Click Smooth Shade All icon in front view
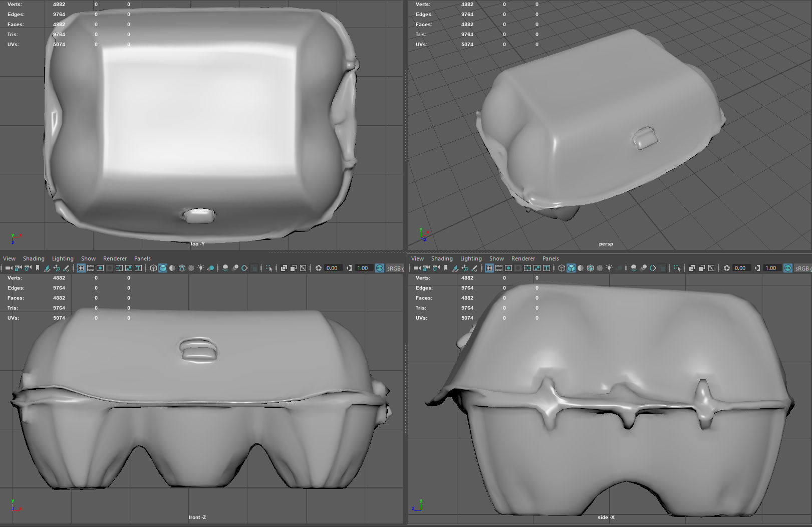The width and height of the screenshot is (812, 527). pyautogui.click(x=163, y=268)
